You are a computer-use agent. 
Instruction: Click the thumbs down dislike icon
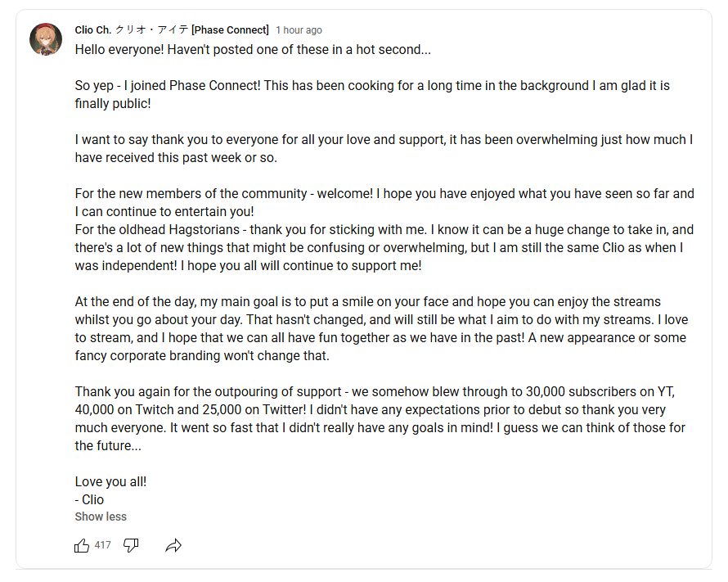(131, 545)
